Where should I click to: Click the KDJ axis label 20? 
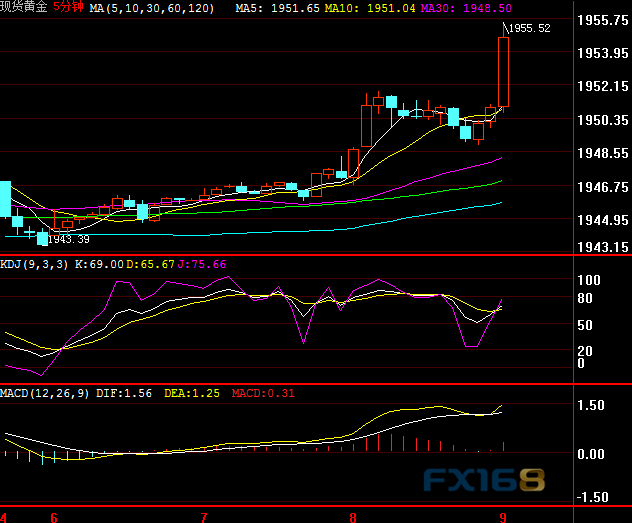click(x=585, y=351)
